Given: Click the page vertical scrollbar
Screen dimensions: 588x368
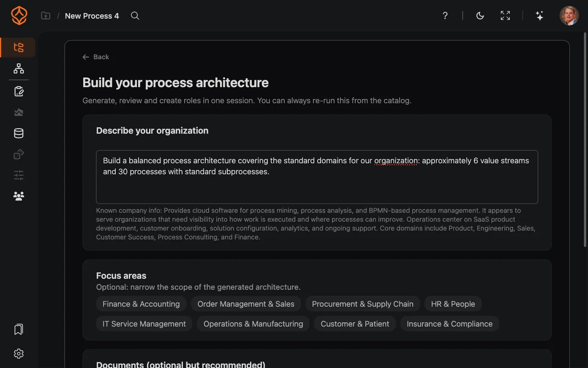Looking at the screenshot, I should pyautogui.click(x=585, y=140).
